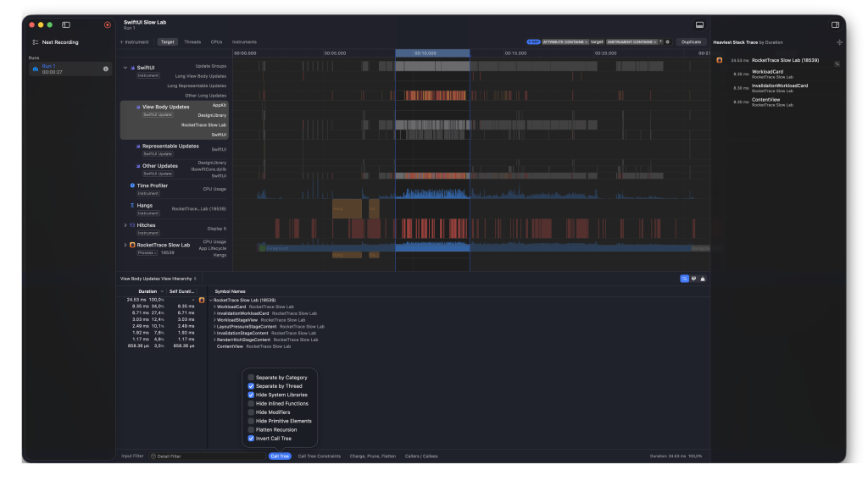Expand the WorkloadCard call tree row
The width and height of the screenshot is (868, 492).
pos(214,307)
